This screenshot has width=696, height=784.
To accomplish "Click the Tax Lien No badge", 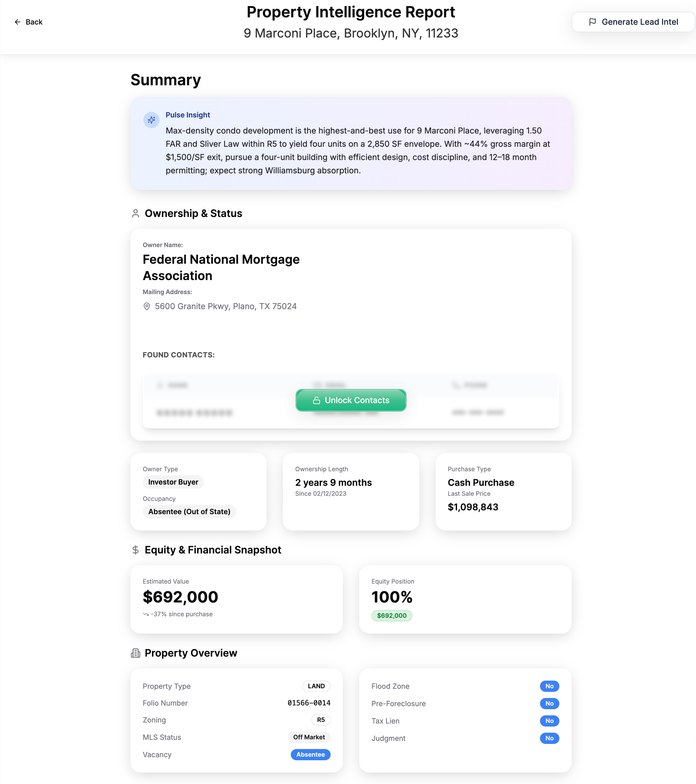I will 549,721.
